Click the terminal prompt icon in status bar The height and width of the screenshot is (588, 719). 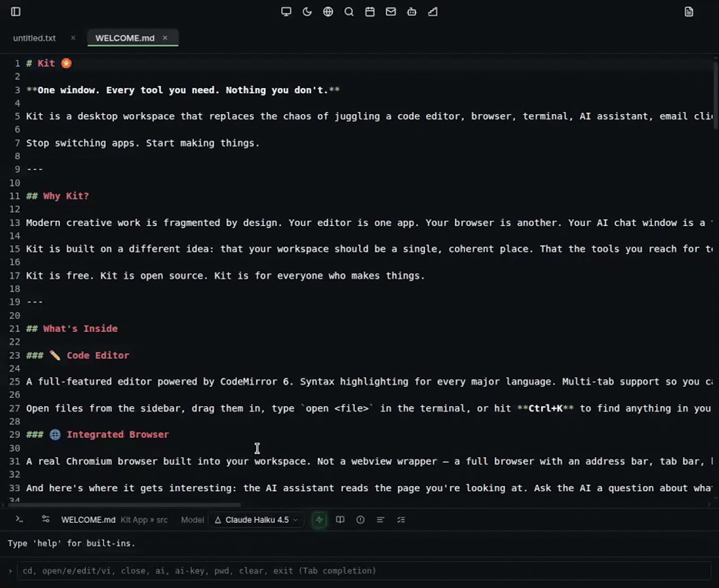click(19, 519)
